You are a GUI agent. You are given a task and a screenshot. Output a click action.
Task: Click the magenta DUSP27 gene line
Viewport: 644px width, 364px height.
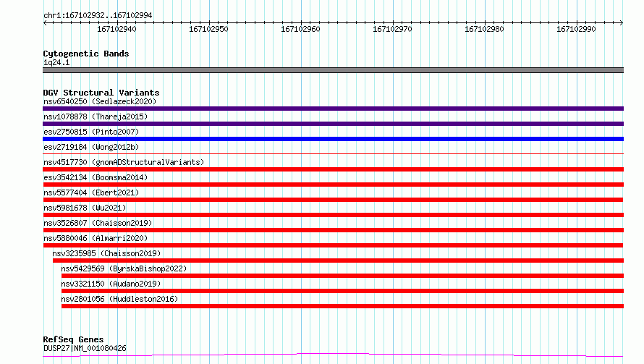point(333,355)
